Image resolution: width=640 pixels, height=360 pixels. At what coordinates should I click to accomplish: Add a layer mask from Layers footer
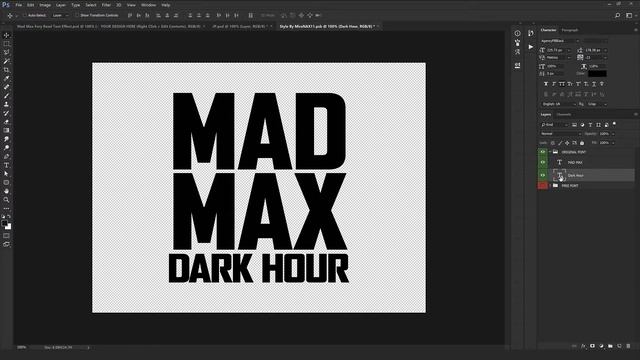coord(592,346)
